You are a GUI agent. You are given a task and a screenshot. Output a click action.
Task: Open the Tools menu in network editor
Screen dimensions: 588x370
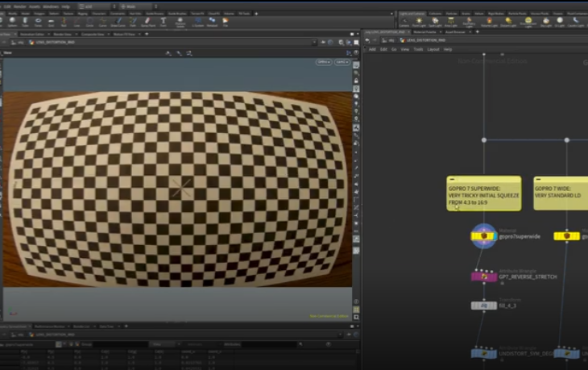(418, 49)
